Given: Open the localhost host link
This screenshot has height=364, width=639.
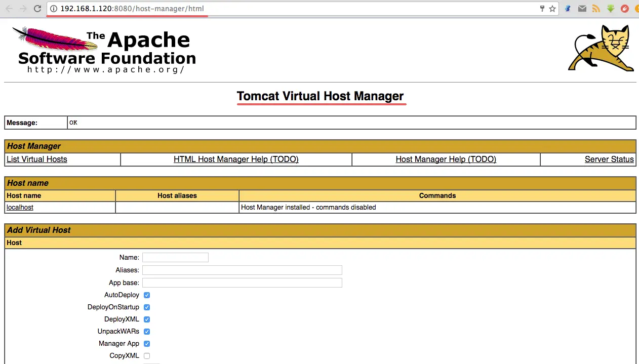Looking at the screenshot, I should tap(20, 208).
